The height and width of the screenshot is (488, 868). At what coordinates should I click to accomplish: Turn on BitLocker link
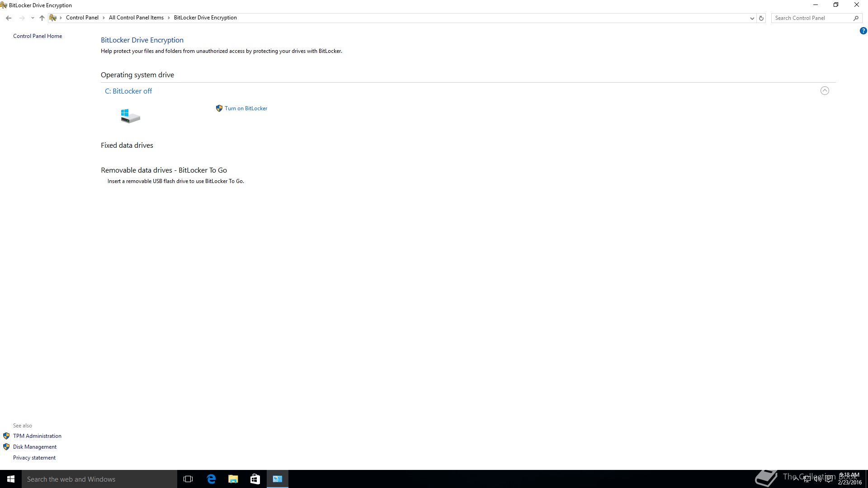(x=246, y=108)
